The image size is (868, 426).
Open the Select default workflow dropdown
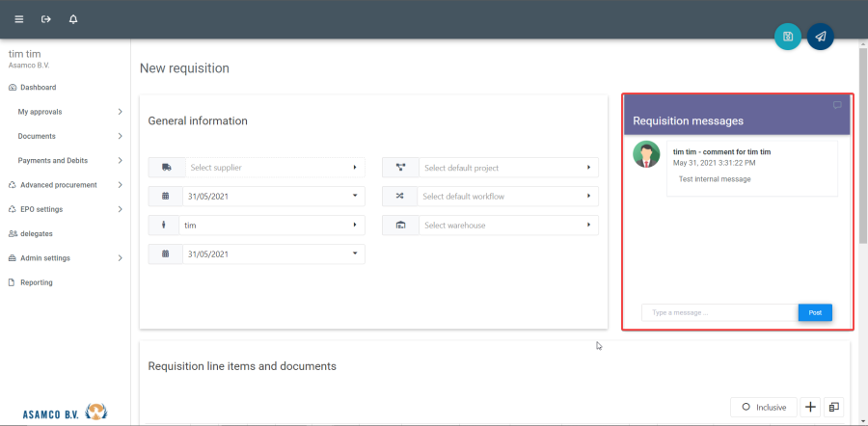click(x=505, y=197)
